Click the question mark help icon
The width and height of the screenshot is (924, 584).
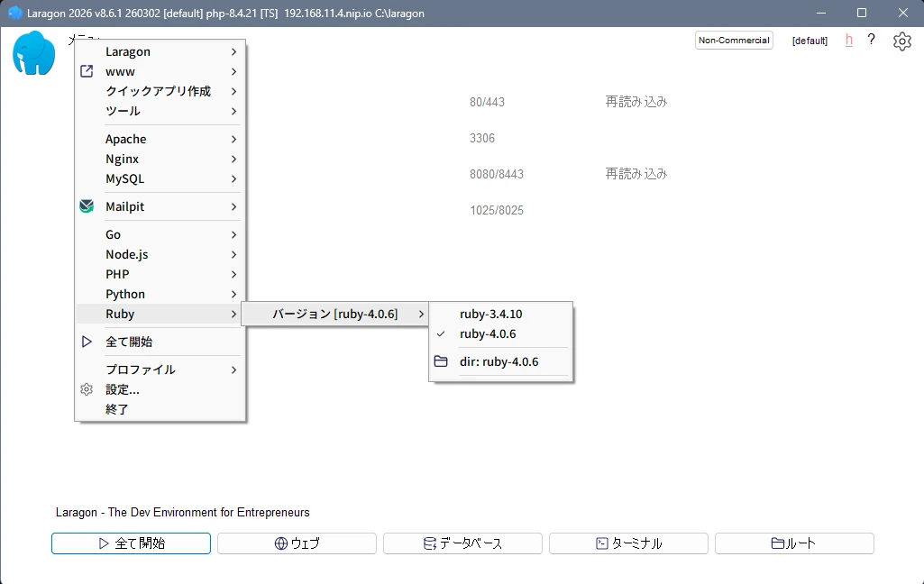pyautogui.click(x=871, y=40)
